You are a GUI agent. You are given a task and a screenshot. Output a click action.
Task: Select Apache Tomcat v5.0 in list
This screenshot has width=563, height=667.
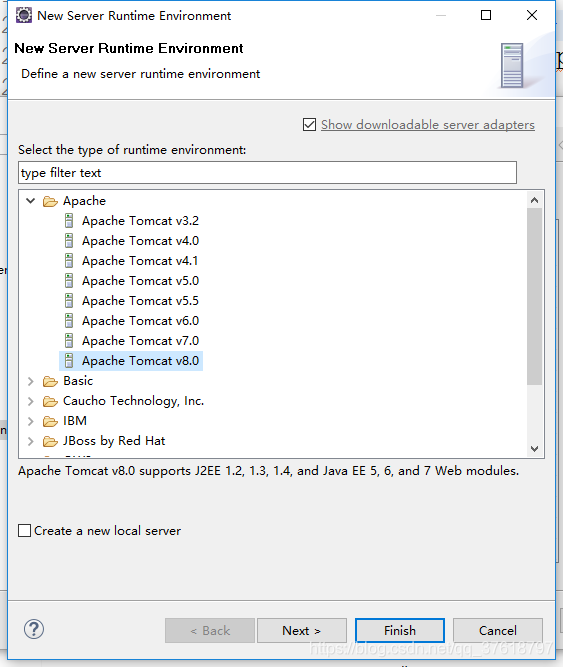pos(140,281)
